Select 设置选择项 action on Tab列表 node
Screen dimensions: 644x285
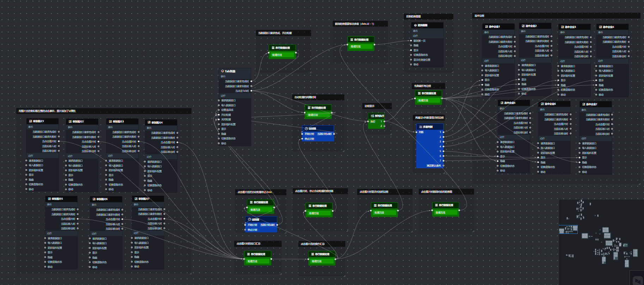227,110
